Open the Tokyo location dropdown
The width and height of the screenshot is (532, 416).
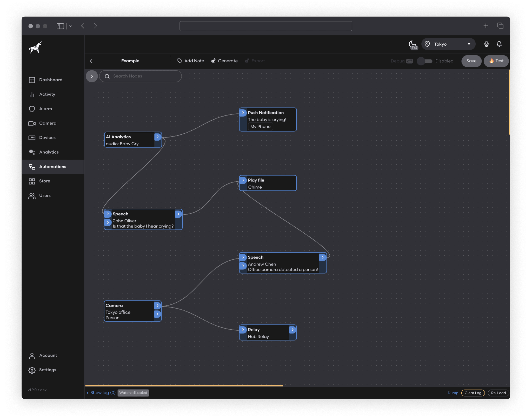click(x=448, y=44)
